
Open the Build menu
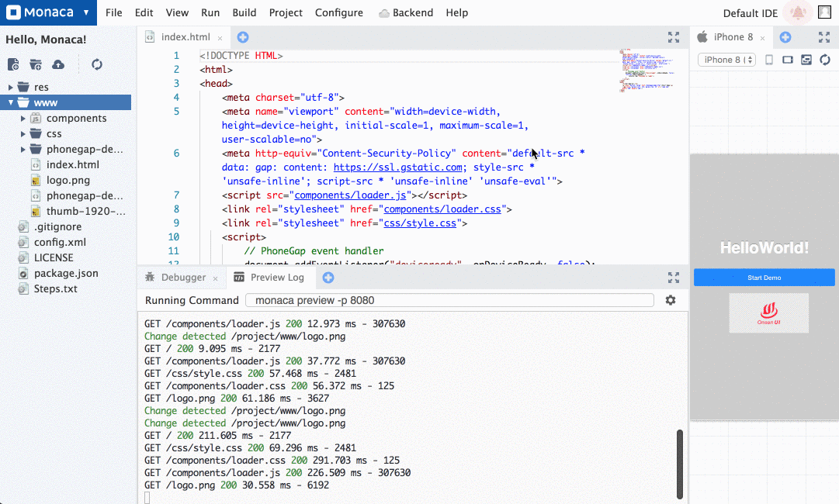pyautogui.click(x=244, y=12)
